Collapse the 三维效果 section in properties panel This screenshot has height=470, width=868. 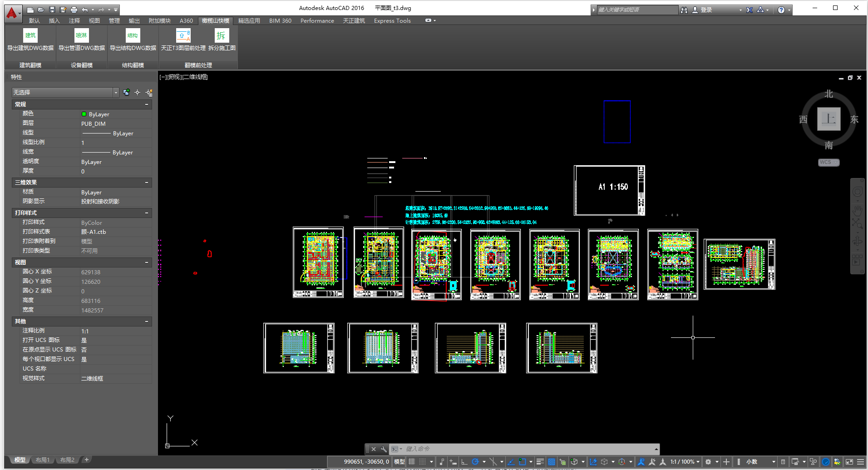(x=147, y=183)
